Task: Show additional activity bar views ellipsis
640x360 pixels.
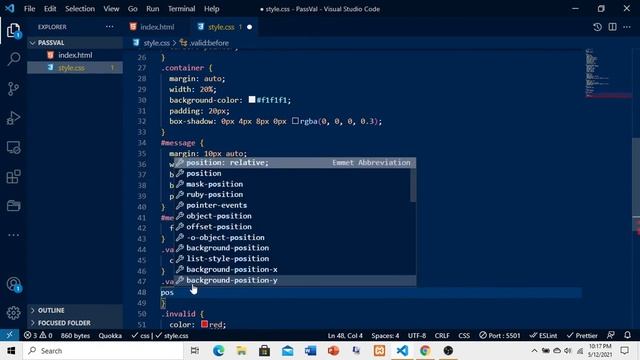Action: [13, 235]
